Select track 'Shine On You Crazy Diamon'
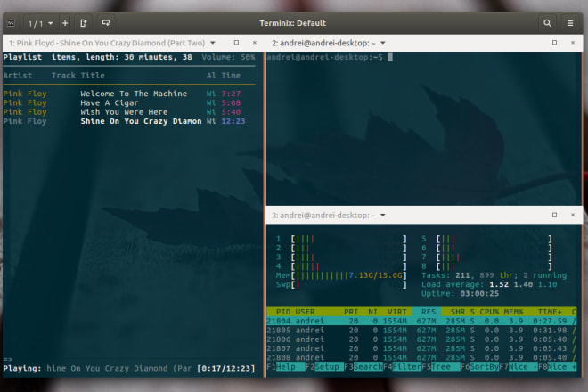This screenshot has height=392, width=588. pyautogui.click(x=141, y=121)
